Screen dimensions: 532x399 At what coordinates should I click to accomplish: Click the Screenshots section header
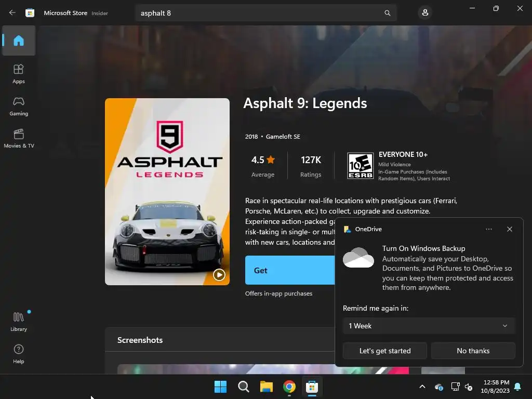[x=140, y=340]
